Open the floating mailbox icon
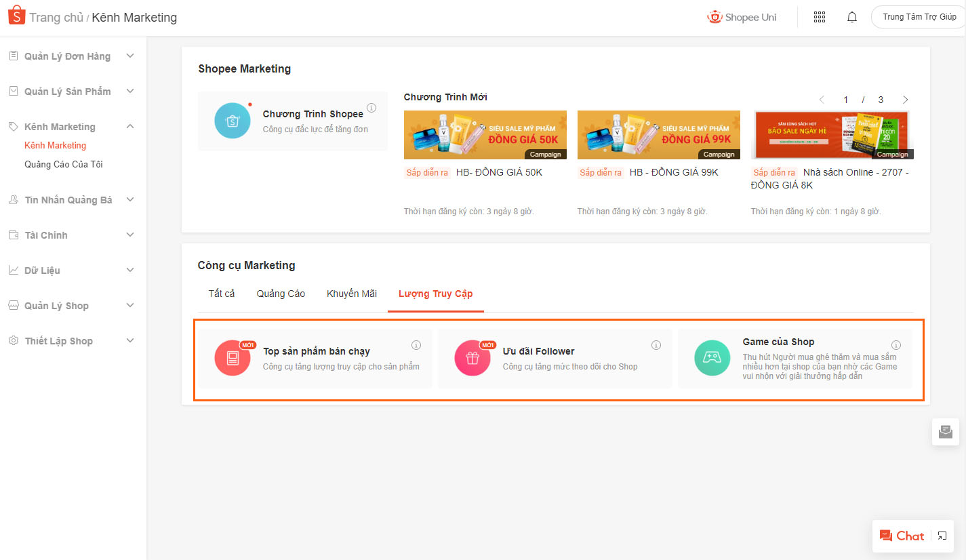The width and height of the screenshot is (966, 560). tap(946, 432)
